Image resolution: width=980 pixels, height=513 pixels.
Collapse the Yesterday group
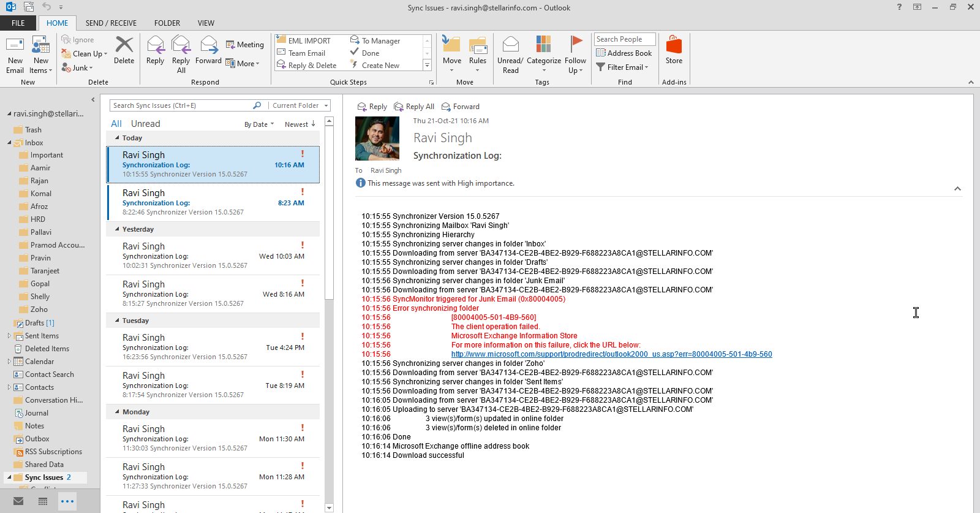click(117, 229)
